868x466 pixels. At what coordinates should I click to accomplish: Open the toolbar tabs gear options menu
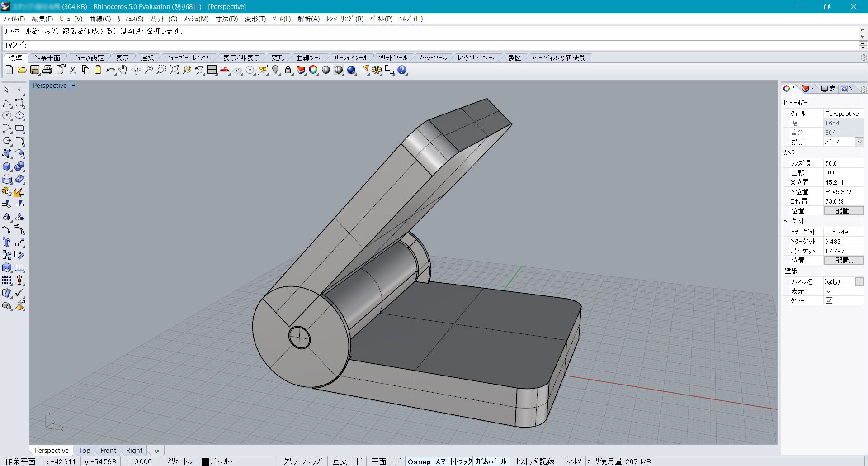(863, 57)
